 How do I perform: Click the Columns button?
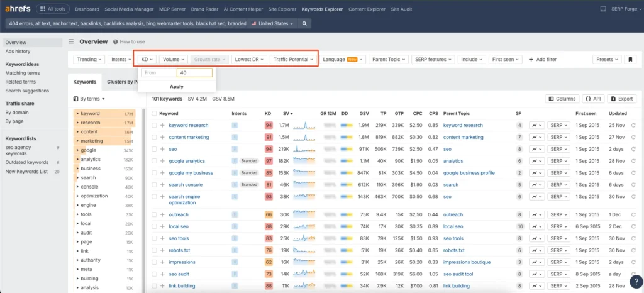pos(562,99)
